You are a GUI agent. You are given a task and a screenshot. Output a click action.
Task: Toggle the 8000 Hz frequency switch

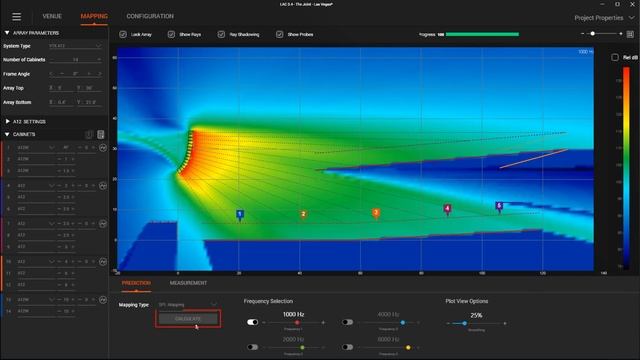(x=347, y=347)
